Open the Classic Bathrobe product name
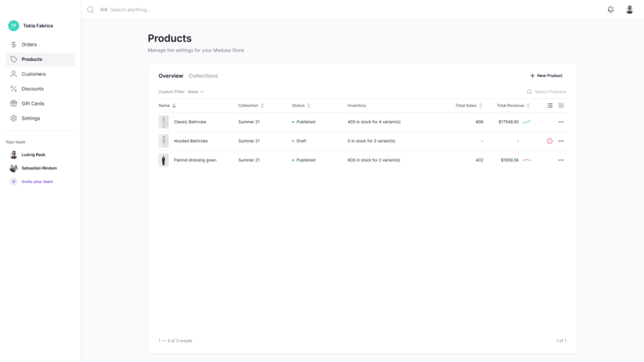Image resolution: width=644 pixels, height=362 pixels. 190,122
